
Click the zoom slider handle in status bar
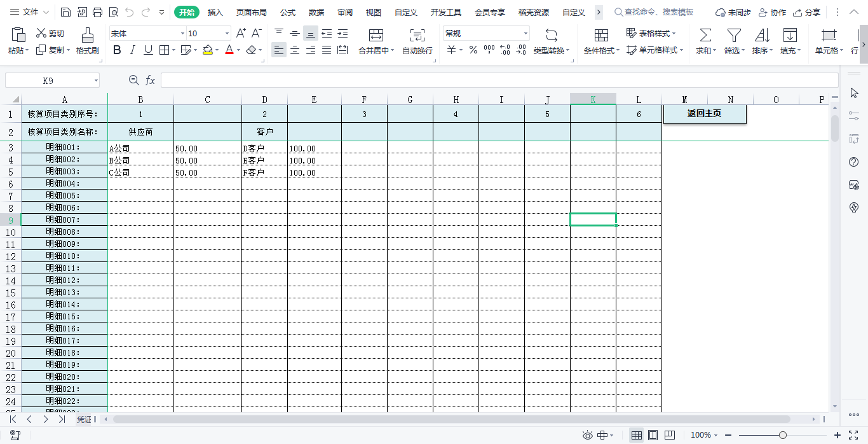[x=783, y=435]
